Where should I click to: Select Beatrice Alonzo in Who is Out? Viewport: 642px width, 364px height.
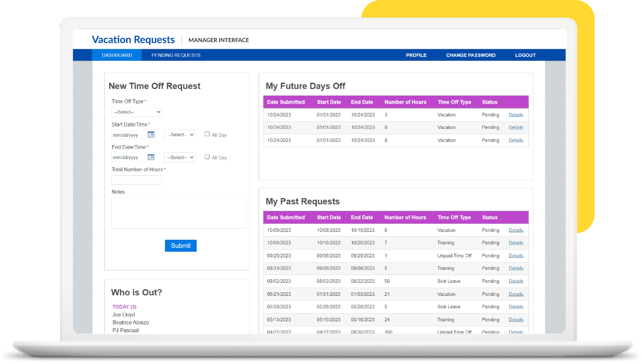[131, 322]
